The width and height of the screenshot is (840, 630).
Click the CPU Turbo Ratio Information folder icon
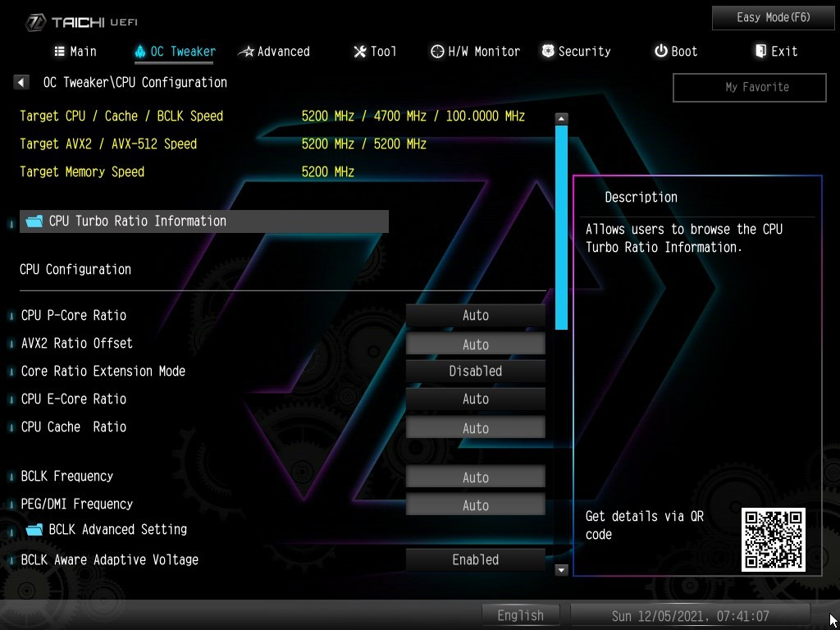pyautogui.click(x=34, y=221)
